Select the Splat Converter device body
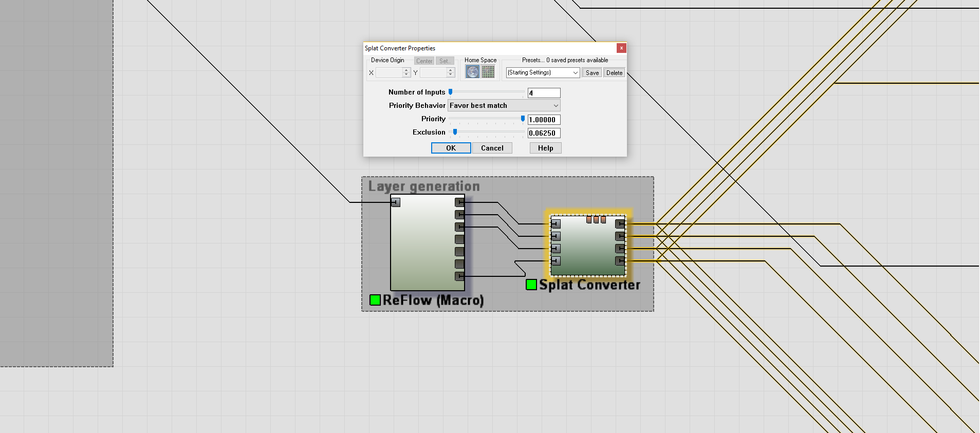Viewport: 980px width, 433px height. tap(588, 246)
